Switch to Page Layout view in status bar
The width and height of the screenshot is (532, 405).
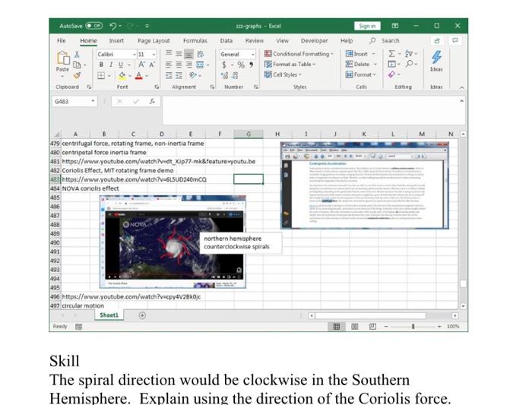coord(355,326)
